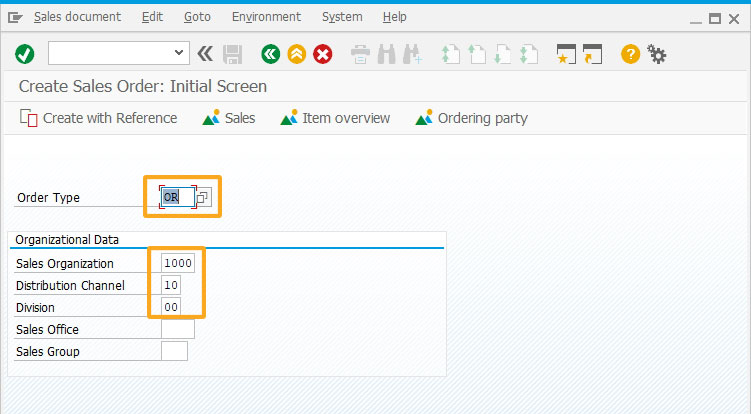Viewport: 751px width, 414px height.
Task: Open the Goto menu
Action: point(197,17)
